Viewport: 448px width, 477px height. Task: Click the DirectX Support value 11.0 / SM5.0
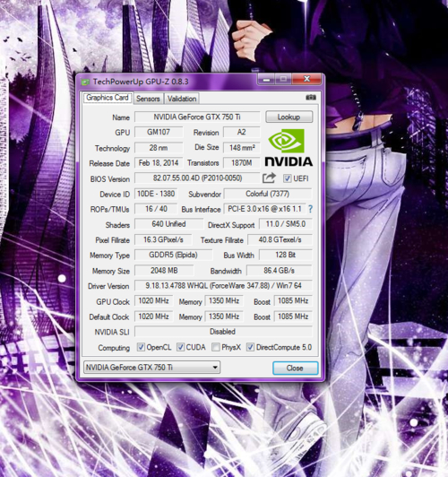coord(286,224)
